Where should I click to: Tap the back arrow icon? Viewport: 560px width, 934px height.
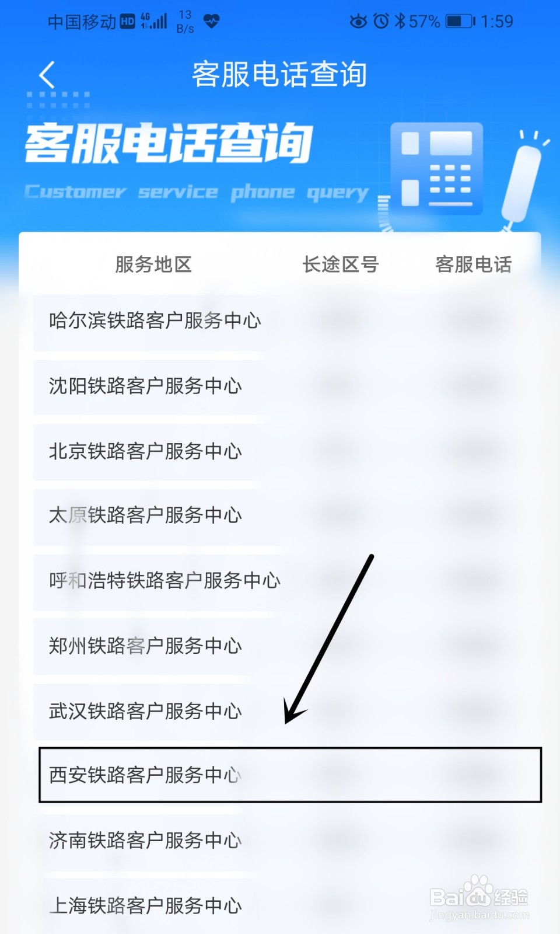pyautogui.click(x=47, y=75)
